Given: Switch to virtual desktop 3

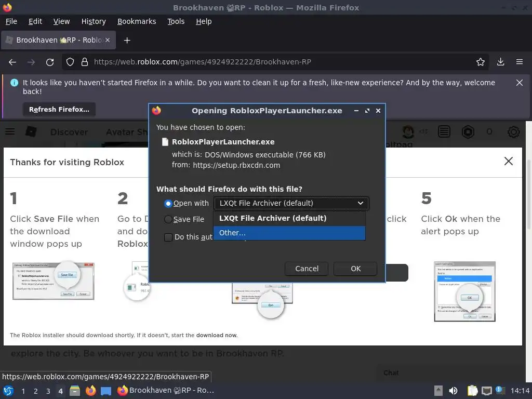Looking at the screenshot, I should click(x=48, y=391).
